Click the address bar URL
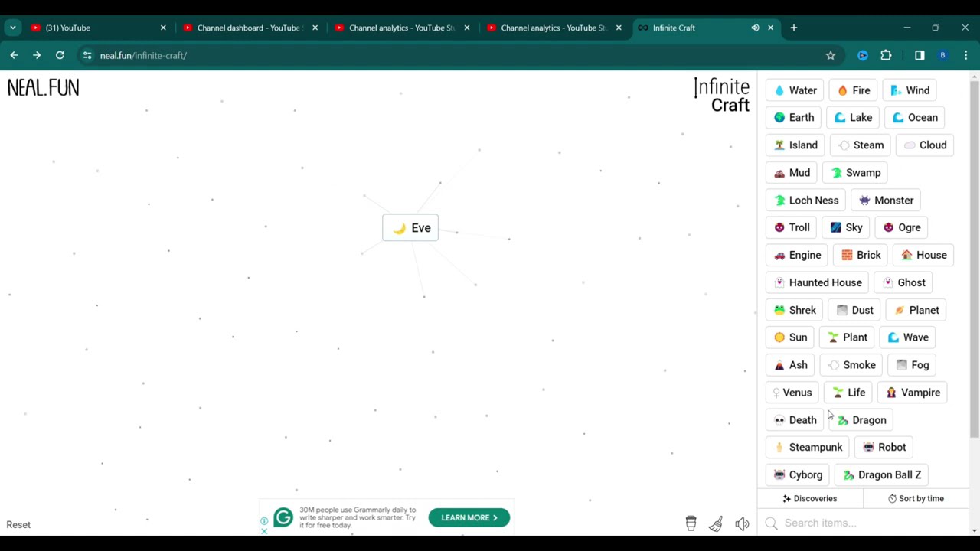 tap(143, 55)
